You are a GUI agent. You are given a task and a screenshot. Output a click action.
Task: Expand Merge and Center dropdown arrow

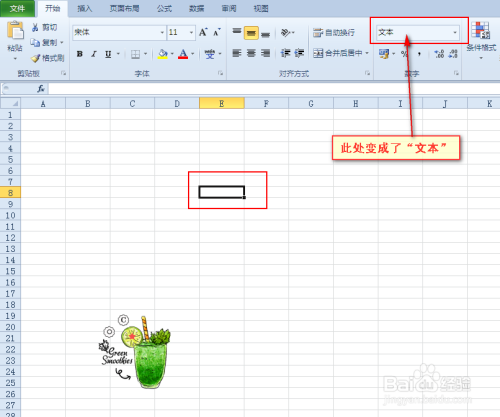tap(367, 53)
